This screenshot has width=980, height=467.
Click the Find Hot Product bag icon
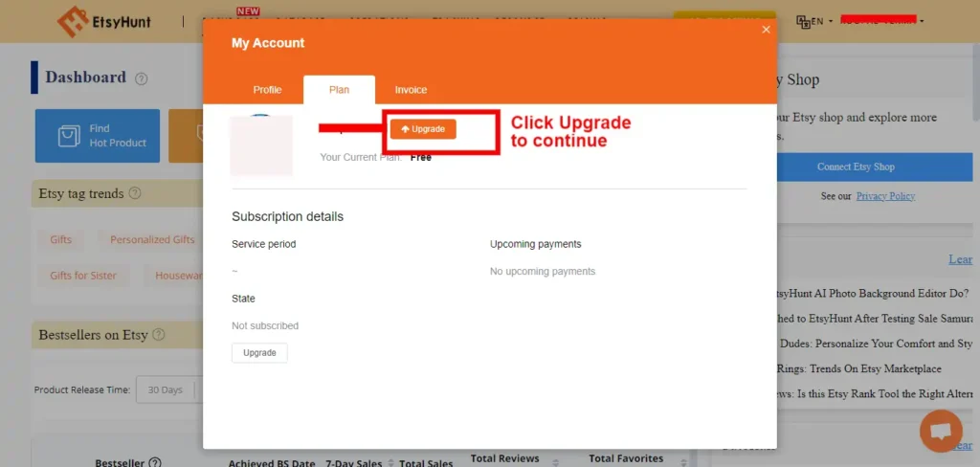pyautogui.click(x=69, y=136)
